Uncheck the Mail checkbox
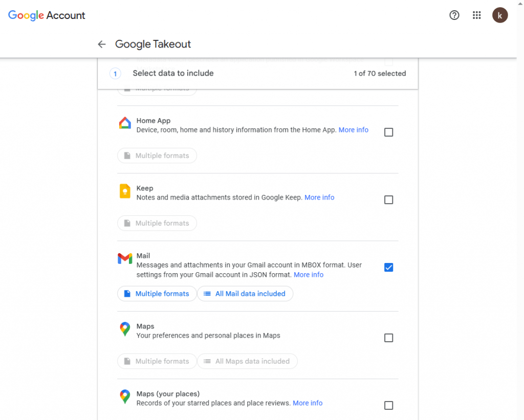524x420 pixels. [x=389, y=268]
